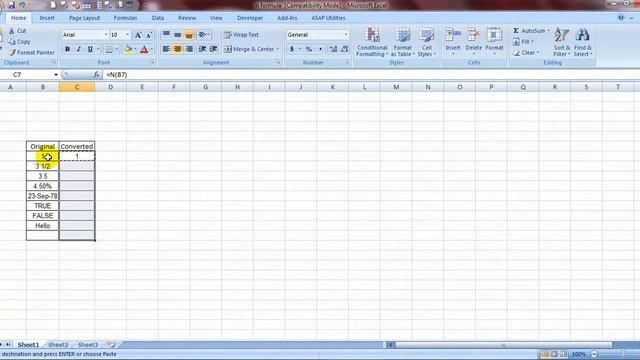
Task: Click the Insert Function fx button
Action: click(x=96, y=75)
